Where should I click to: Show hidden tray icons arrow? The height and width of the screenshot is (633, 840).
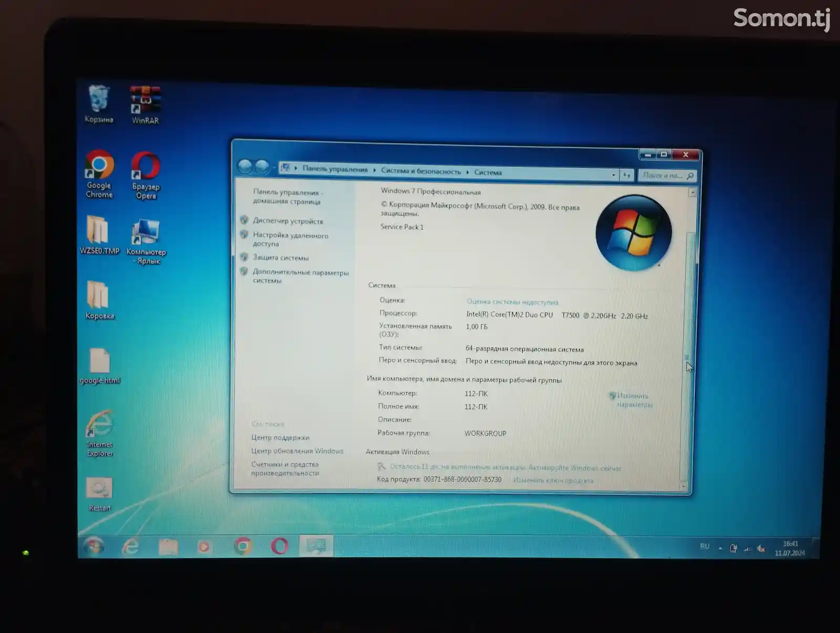click(x=720, y=548)
